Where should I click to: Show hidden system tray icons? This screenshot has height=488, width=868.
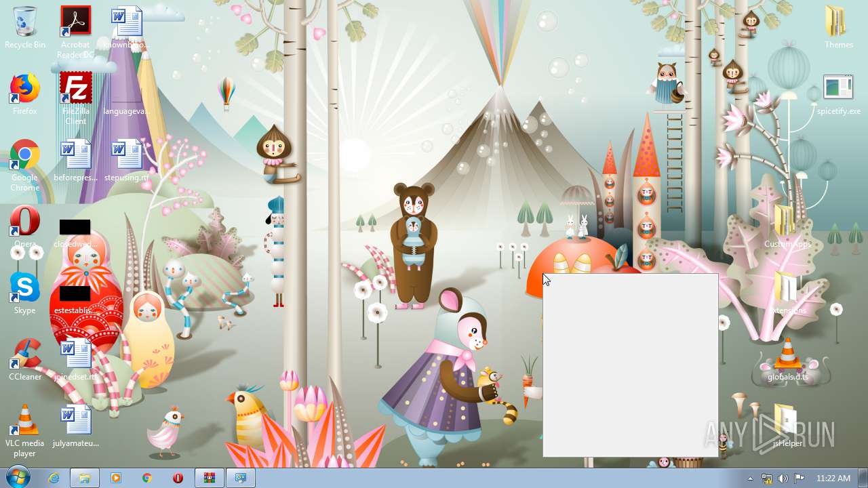(x=750, y=479)
